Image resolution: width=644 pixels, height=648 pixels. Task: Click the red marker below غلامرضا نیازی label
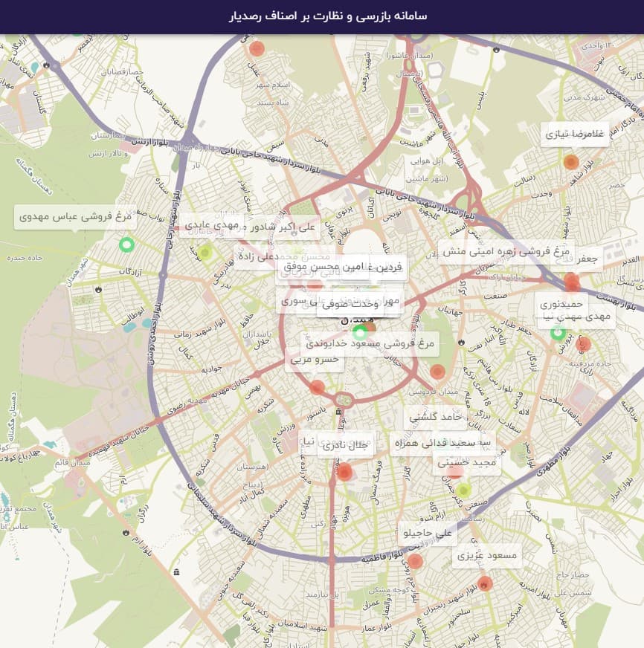click(571, 161)
